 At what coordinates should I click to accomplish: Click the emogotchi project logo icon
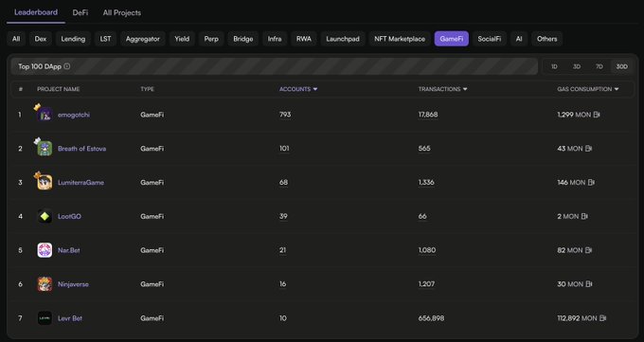(x=45, y=115)
